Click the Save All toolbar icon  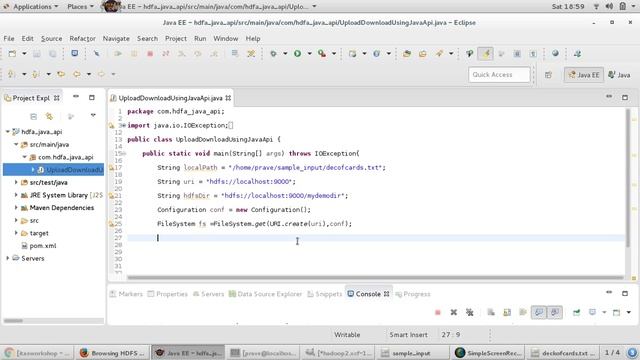pos(53,53)
